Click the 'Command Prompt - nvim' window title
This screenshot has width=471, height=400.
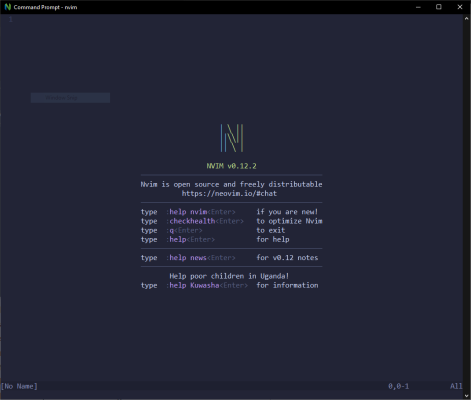[x=45, y=7]
